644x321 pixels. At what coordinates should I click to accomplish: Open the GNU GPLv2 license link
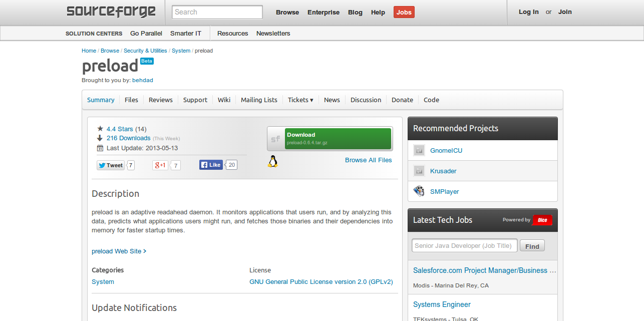pos(321,282)
